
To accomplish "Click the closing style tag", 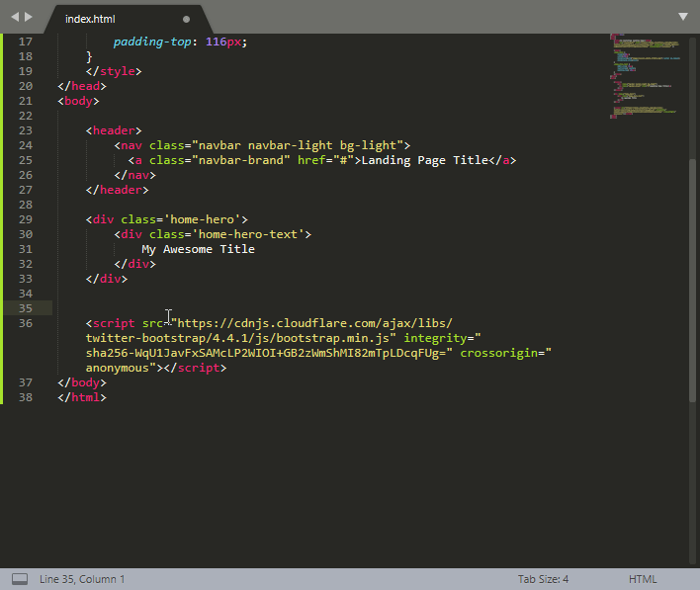I will (114, 71).
